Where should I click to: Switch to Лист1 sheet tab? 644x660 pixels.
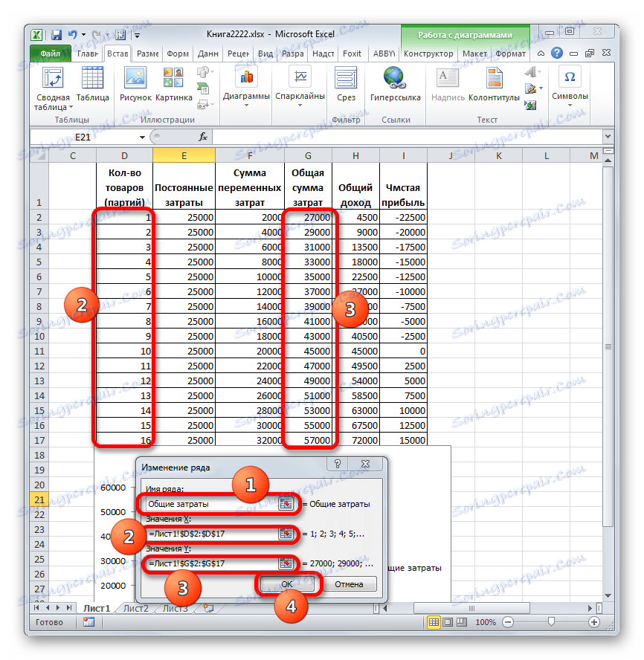coord(97,608)
